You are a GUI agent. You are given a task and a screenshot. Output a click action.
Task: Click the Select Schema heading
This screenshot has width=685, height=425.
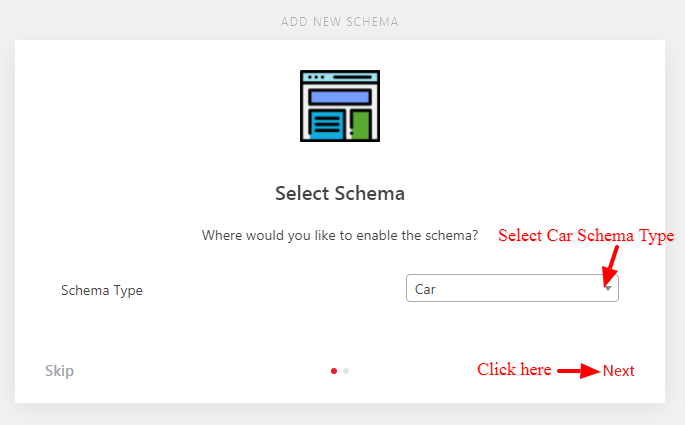340,193
